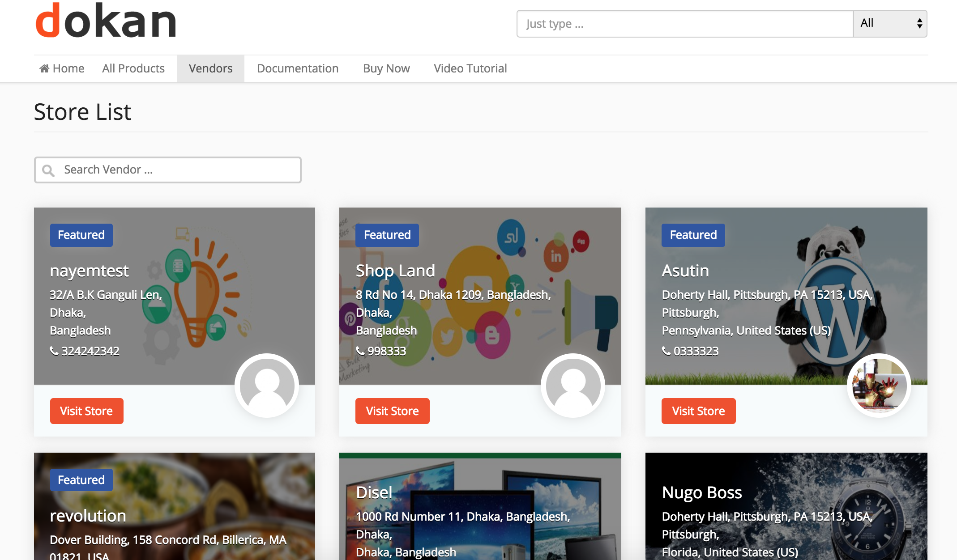The width and height of the screenshot is (957, 560).
Task: Click the Shop Land store avatar
Action: [x=573, y=386]
